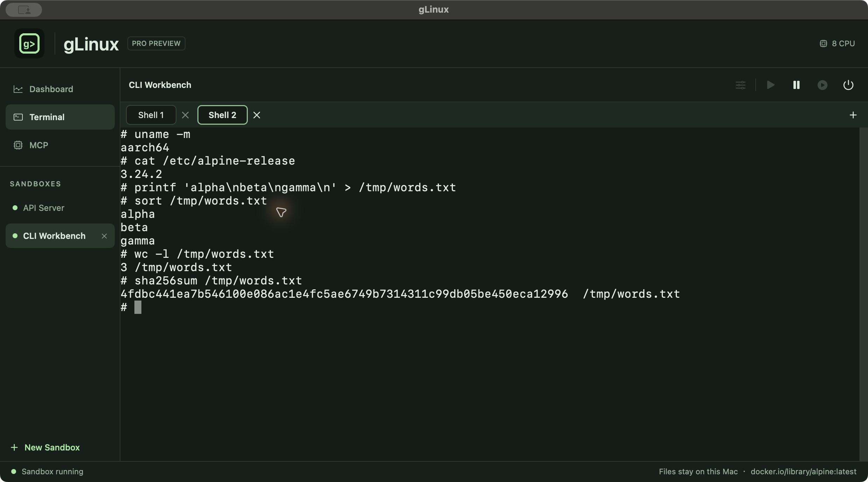Click the printf command line
The width and height of the screenshot is (868, 482).
point(288,187)
